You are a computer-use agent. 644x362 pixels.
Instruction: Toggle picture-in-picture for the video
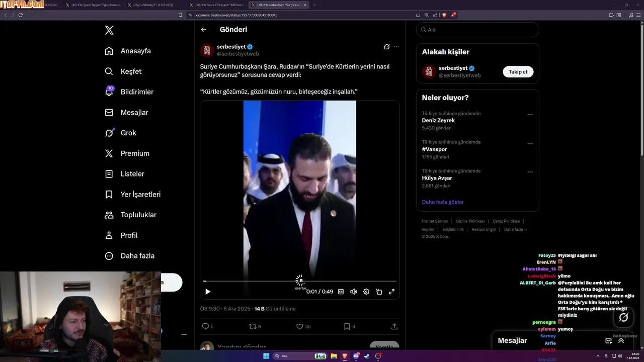[x=379, y=292]
